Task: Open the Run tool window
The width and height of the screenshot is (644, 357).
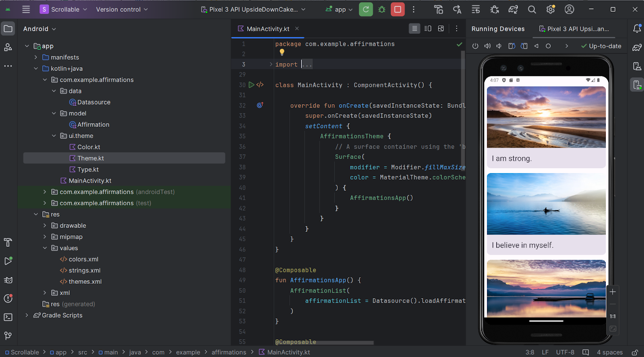Action: click(8, 261)
